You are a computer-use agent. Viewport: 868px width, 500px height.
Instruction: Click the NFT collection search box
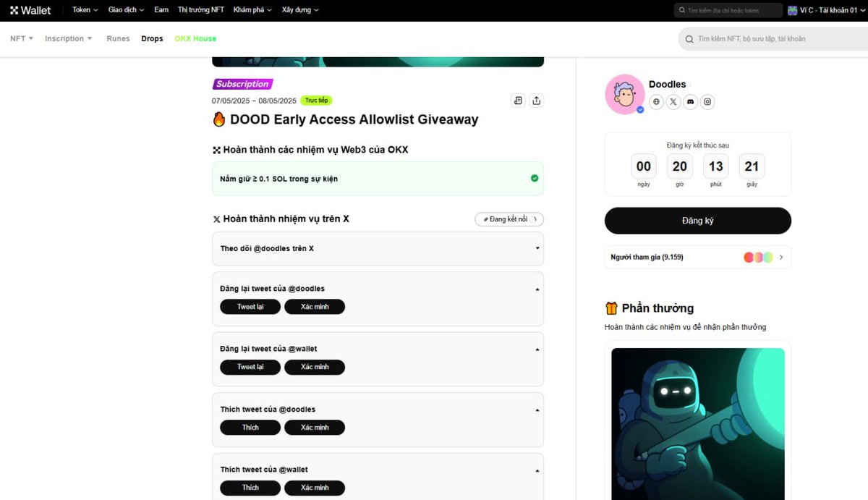[x=773, y=38]
